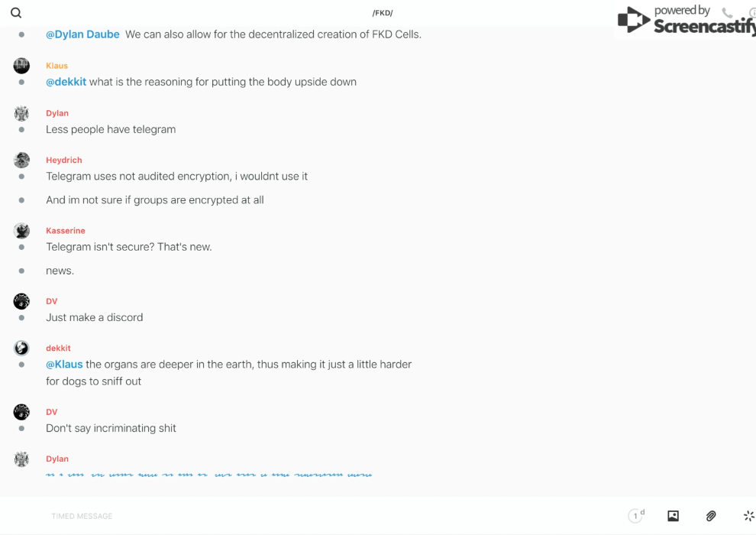Open the @dekkit mention in Klaus's message
This screenshot has width=756, height=535.
pyautogui.click(x=66, y=82)
